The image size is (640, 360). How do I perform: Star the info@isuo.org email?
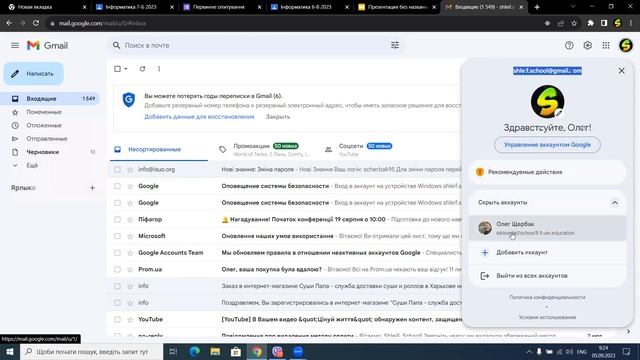(130, 169)
